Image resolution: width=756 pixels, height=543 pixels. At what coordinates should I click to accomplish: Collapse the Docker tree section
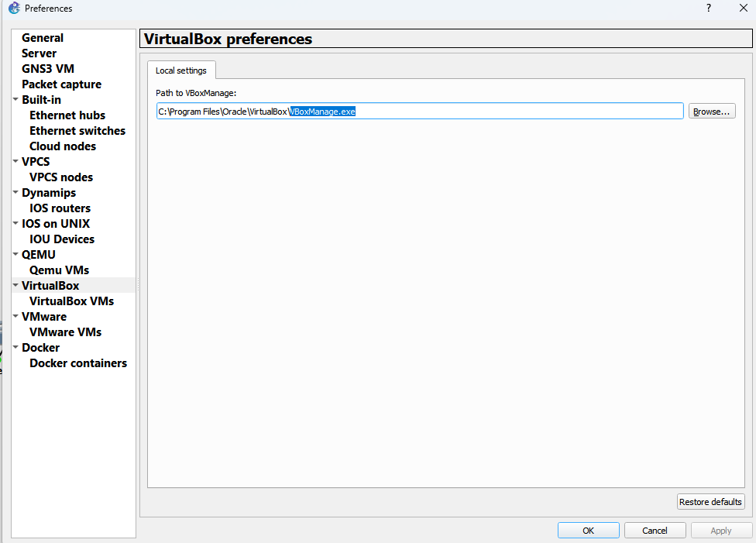(15, 347)
